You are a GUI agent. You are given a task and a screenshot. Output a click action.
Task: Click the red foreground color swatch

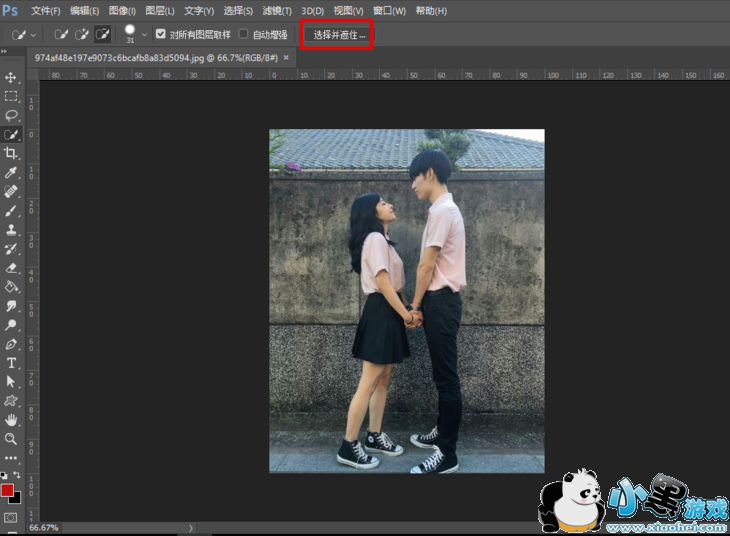pyautogui.click(x=8, y=490)
